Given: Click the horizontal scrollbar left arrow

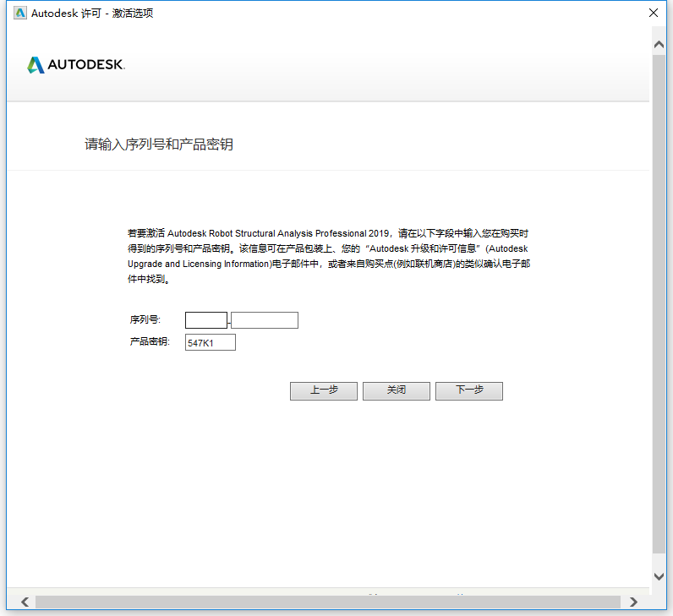Looking at the screenshot, I should (25, 602).
